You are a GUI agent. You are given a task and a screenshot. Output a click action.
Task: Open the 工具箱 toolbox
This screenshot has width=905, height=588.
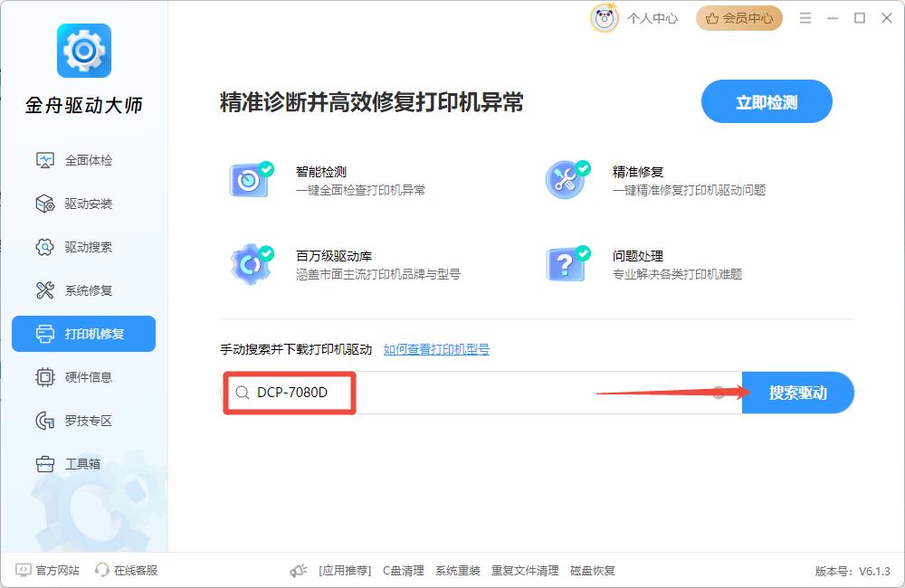click(x=83, y=464)
